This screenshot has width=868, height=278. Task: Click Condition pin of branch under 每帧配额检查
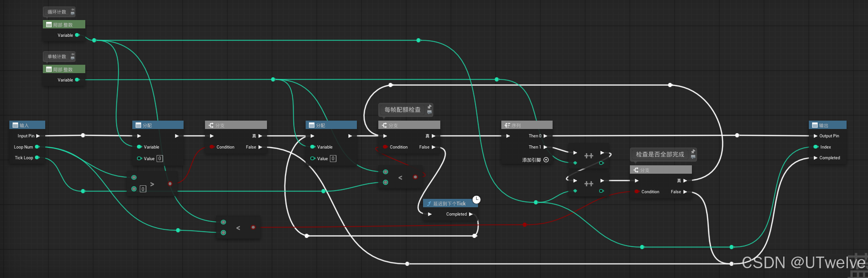pos(385,147)
